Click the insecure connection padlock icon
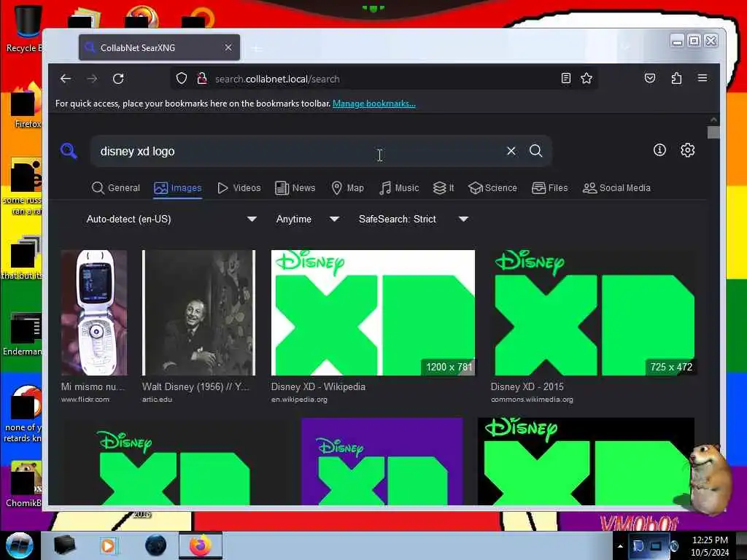Screen dimensions: 747x560 (x=202, y=79)
